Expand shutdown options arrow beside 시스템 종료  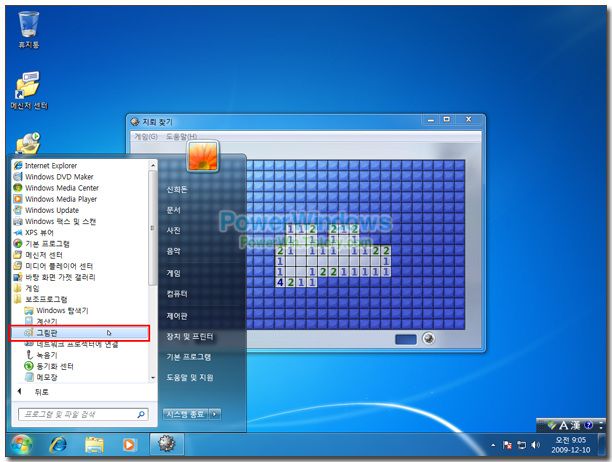215,414
